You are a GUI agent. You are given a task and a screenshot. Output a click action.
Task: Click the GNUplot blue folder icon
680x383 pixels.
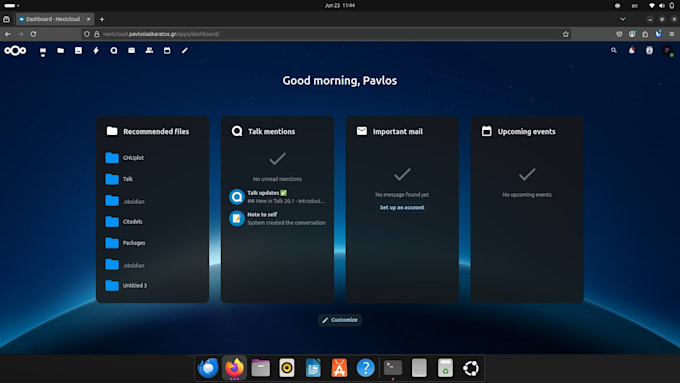coord(112,157)
